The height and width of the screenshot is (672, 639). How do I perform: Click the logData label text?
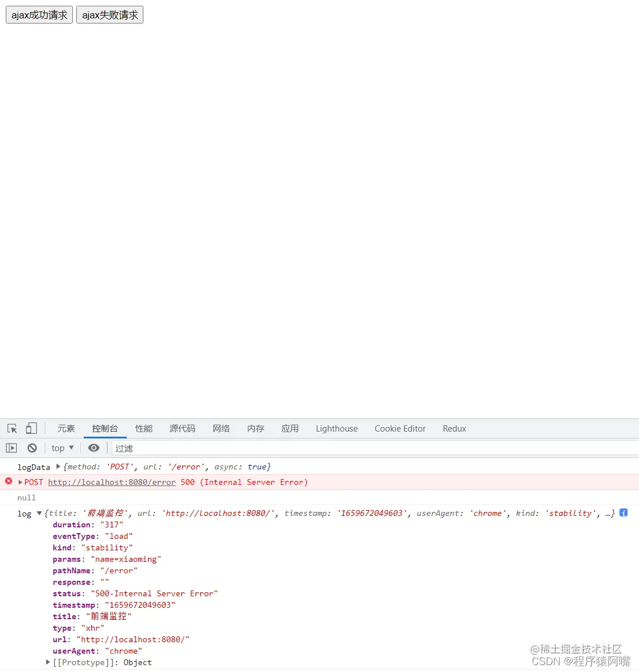34,467
